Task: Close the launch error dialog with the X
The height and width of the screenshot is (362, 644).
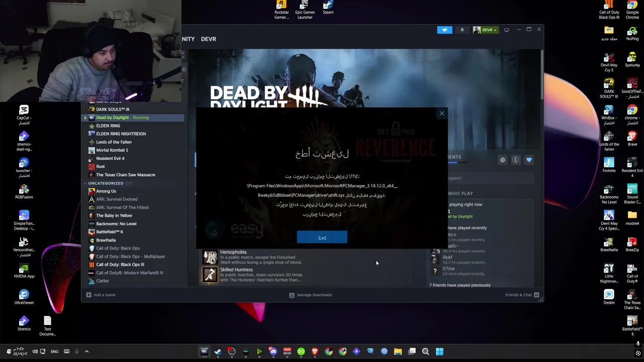Action: [x=442, y=113]
